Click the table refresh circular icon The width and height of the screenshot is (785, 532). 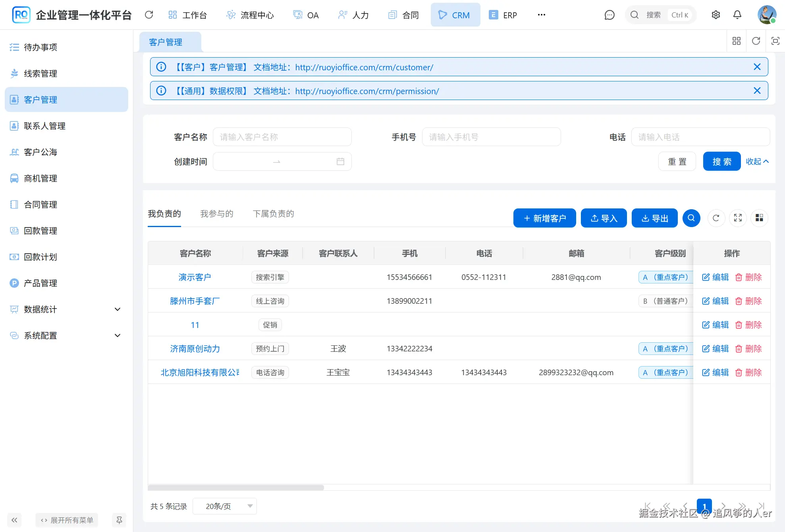[x=716, y=218]
